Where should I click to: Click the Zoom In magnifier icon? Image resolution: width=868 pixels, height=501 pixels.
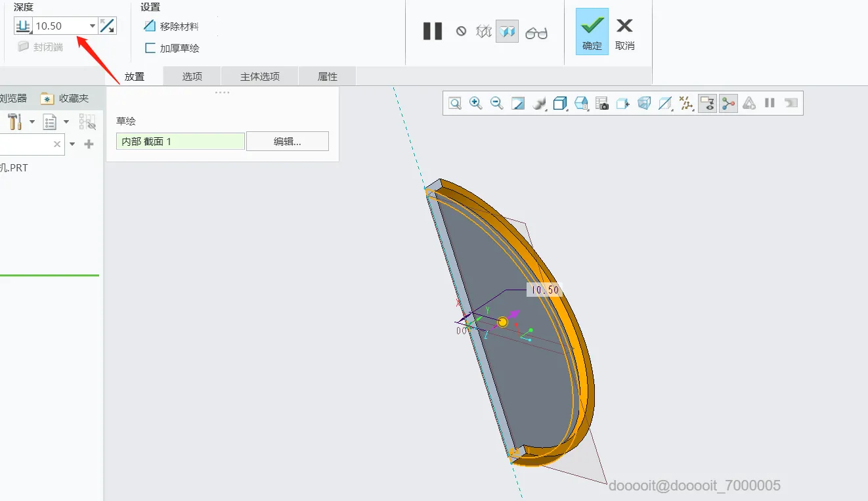(476, 103)
